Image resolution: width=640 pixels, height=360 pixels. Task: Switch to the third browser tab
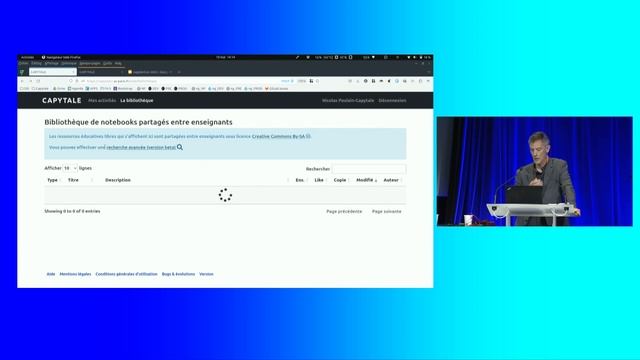[x=150, y=72]
